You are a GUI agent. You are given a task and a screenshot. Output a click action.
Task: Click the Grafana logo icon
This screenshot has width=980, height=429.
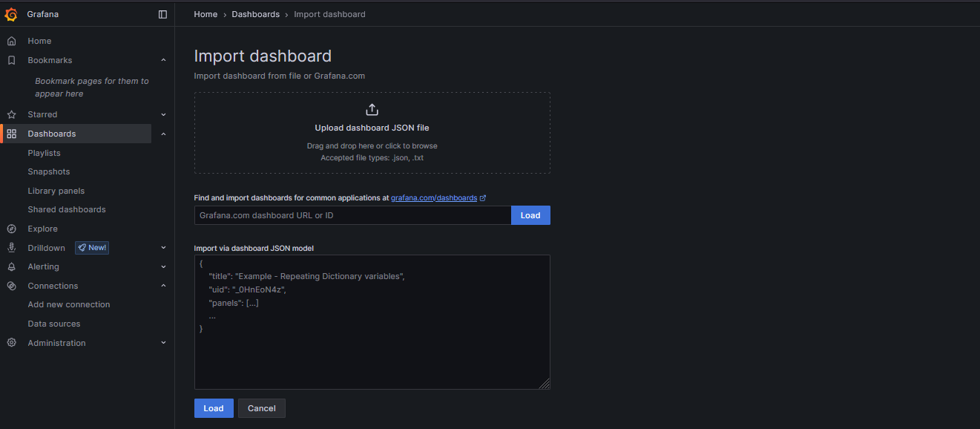[x=11, y=14]
